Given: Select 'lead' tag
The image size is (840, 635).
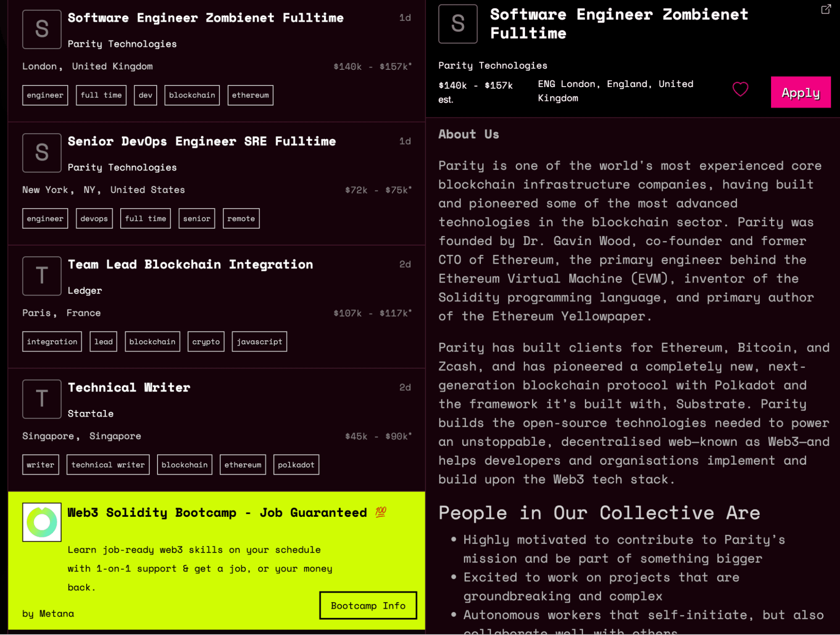Looking at the screenshot, I should [103, 341].
